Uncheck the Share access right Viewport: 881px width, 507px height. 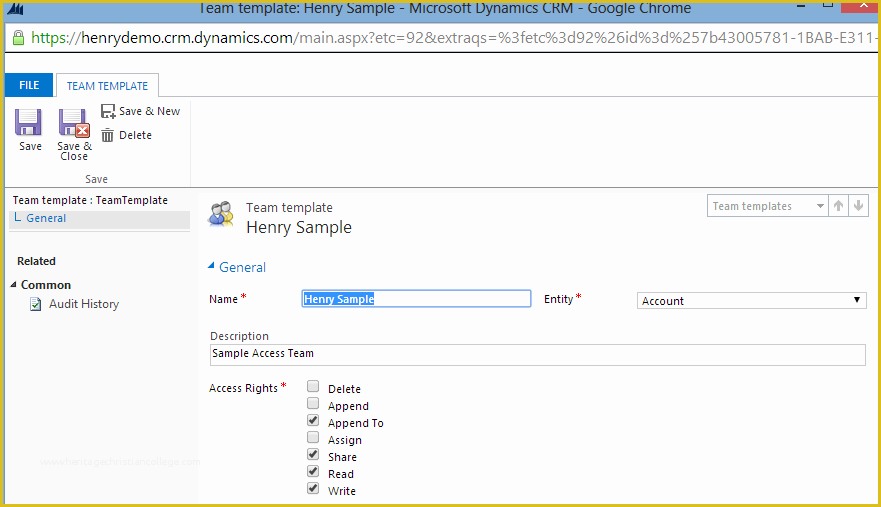[x=313, y=454]
